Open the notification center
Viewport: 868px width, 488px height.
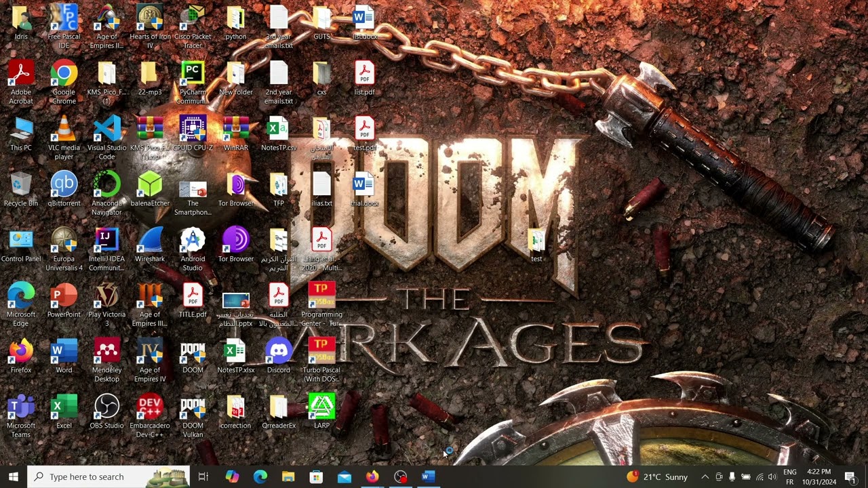[x=850, y=477]
